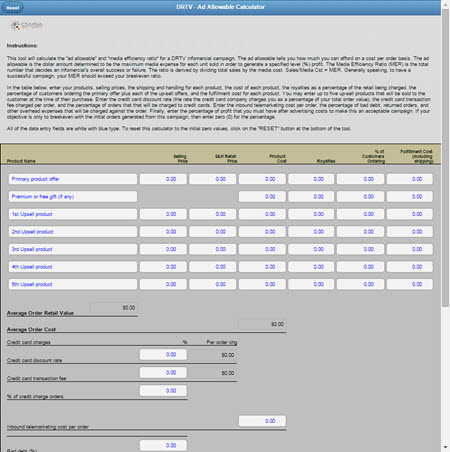Click the 5th Upsell product Royalties field
This screenshot has height=452, width=450.
[x=311, y=284]
